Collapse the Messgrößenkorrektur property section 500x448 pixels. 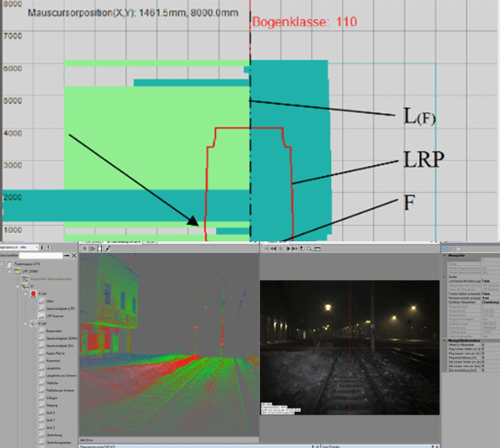click(444, 339)
